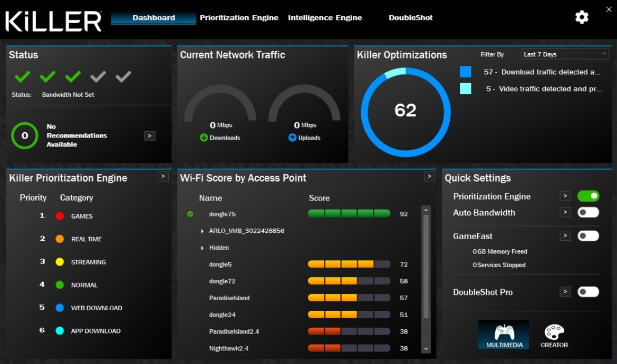Click 'Video traffic detected' legend entry

pos(544,89)
